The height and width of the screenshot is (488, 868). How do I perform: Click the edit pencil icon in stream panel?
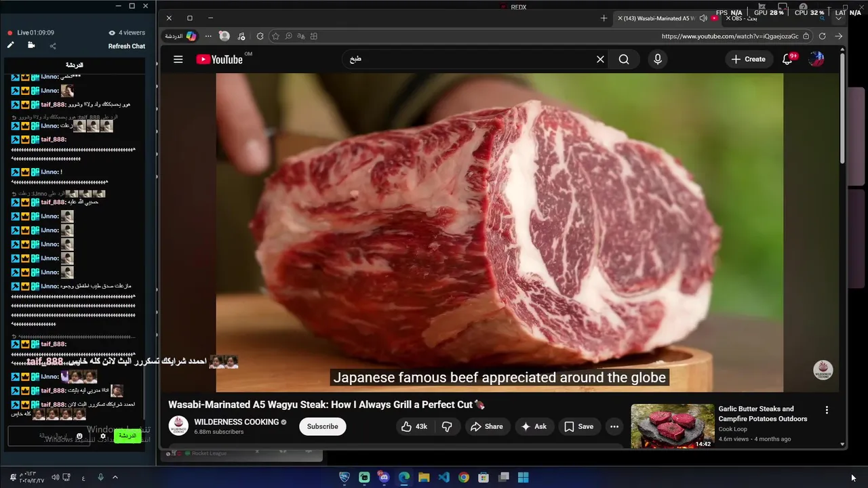(10, 45)
